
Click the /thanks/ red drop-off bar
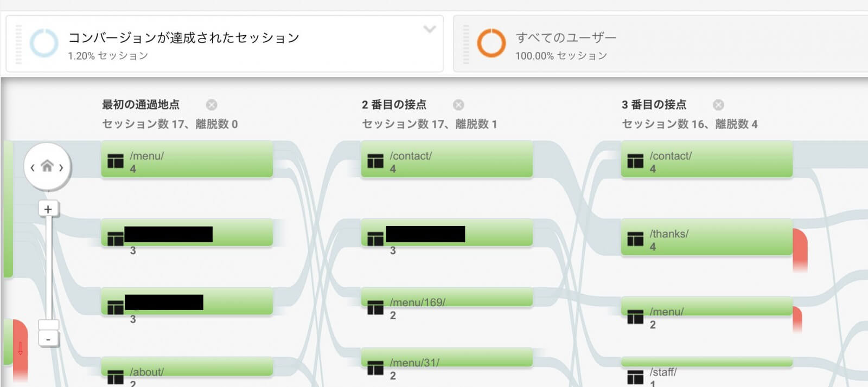pyautogui.click(x=800, y=250)
